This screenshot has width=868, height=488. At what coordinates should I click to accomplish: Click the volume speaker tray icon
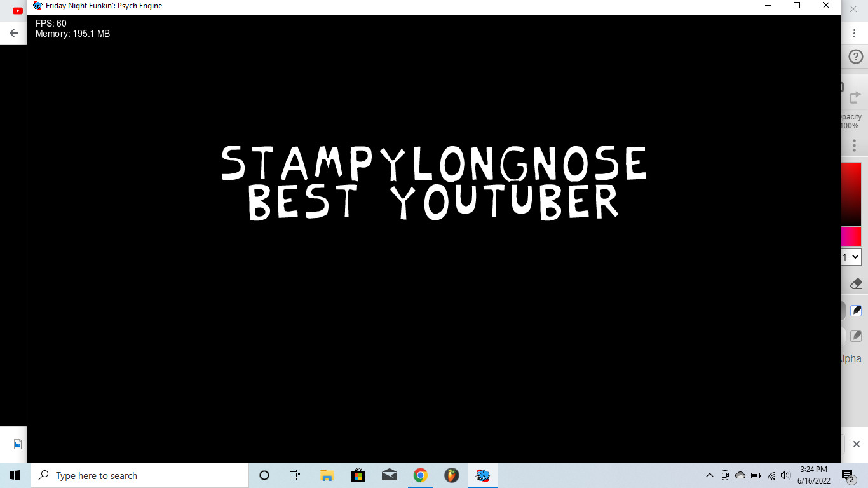click(x=785, y=475)
